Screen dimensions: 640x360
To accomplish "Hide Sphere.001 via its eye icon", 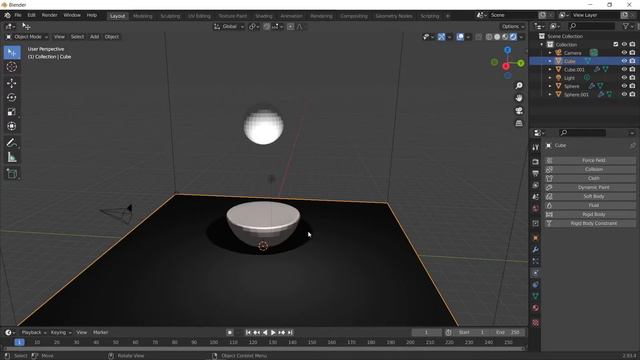I will click(x=624, y=94).
